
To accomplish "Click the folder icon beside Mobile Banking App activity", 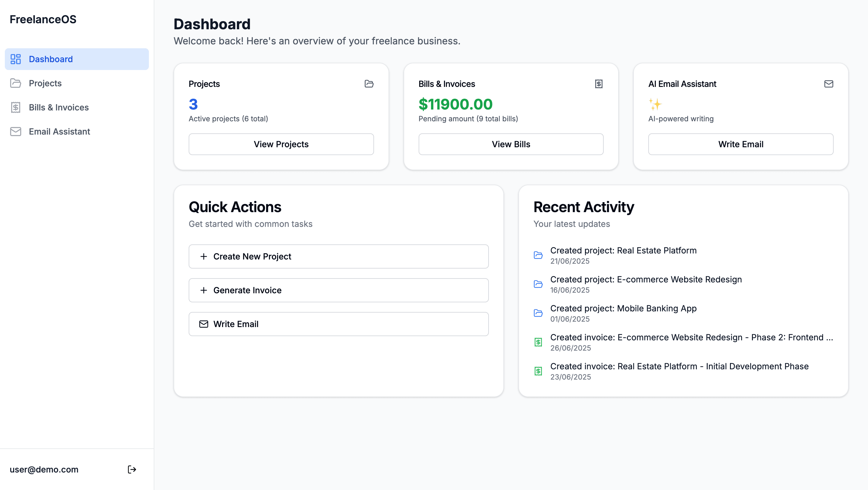I will (539, 313).
